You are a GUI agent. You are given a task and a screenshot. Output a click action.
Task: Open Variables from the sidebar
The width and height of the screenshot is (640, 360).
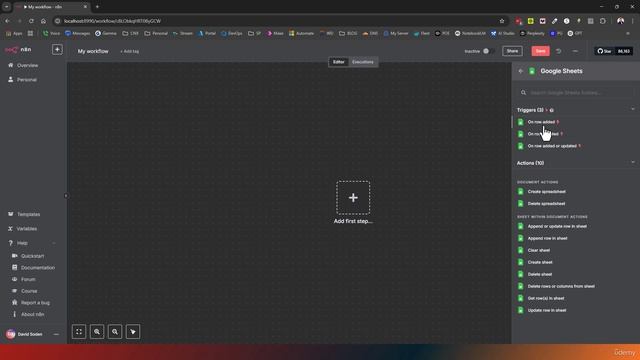22,229
